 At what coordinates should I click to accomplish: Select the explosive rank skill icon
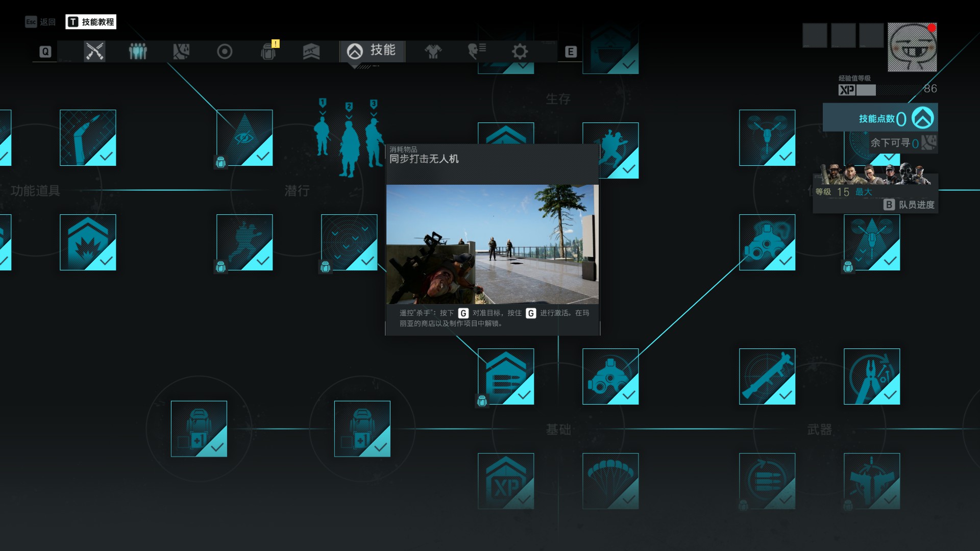(x=88, y=242)
